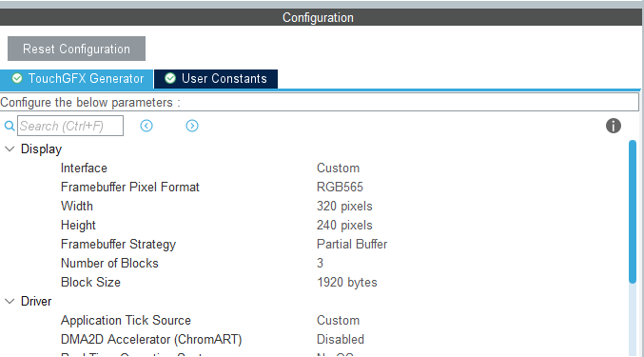Select the Application Tick Source label
The image size is (644, 357).
(126, 321)
